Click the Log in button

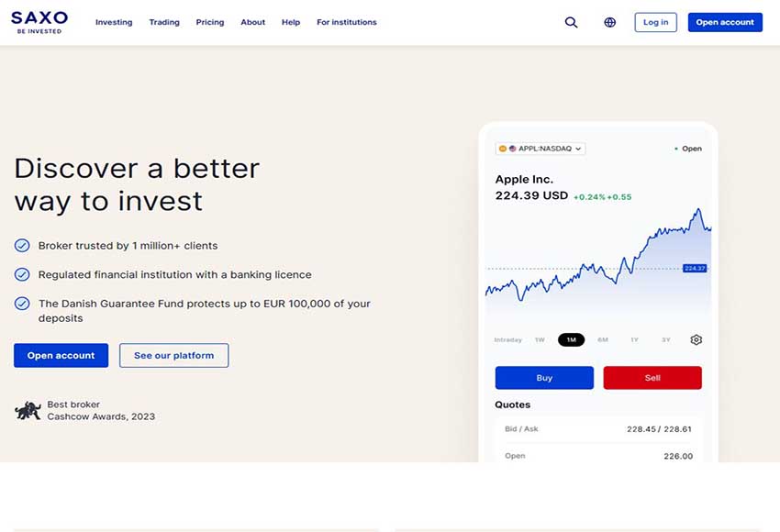(655, 22)
